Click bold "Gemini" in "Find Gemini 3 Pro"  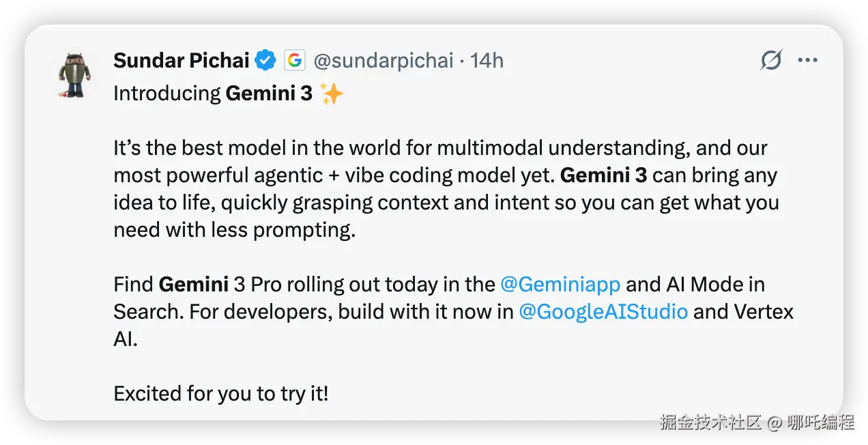tap(184, 284)
